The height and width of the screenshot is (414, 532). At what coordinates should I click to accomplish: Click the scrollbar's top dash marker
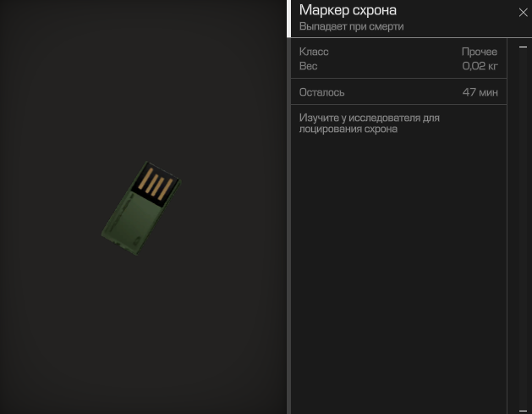coord(521,47)
